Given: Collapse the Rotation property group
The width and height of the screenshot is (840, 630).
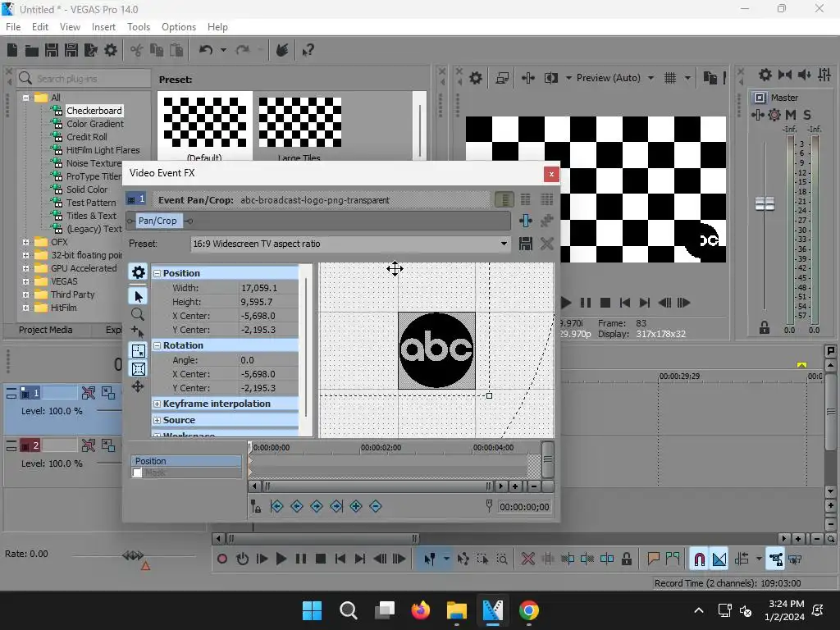Looking at the screenshot, I should coord(157,345).
